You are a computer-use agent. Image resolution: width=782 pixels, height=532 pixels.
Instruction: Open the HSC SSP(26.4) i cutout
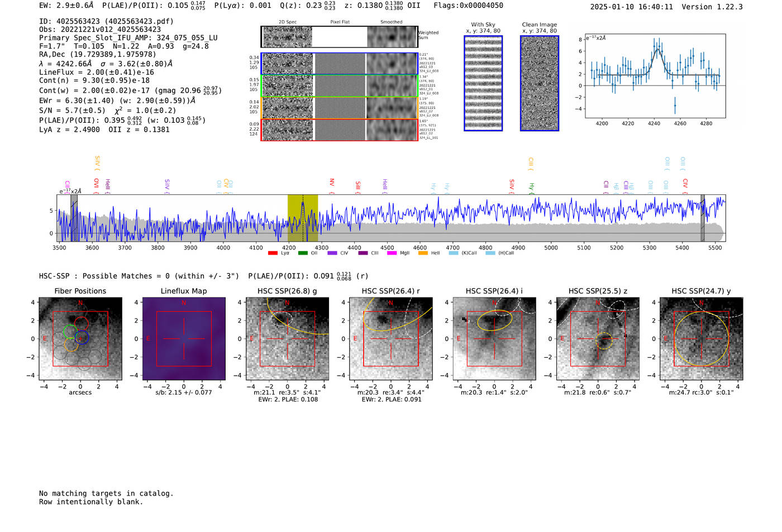494,339
